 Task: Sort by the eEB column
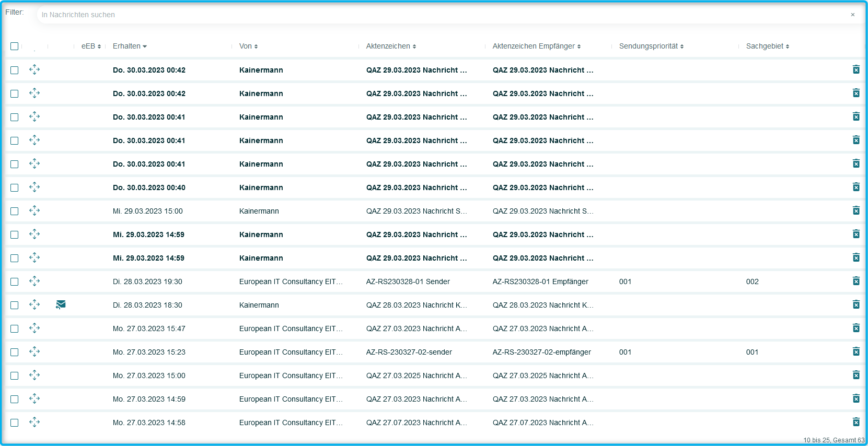(91, 46)
